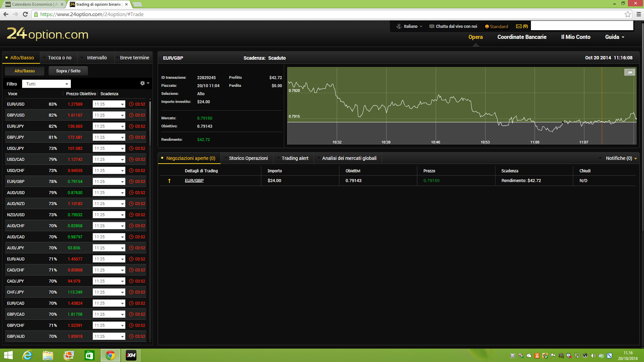Open expiry dropdown for EUR/GBP
The height and width of the screenshot is (362, 644).
[x=109, y=181]
